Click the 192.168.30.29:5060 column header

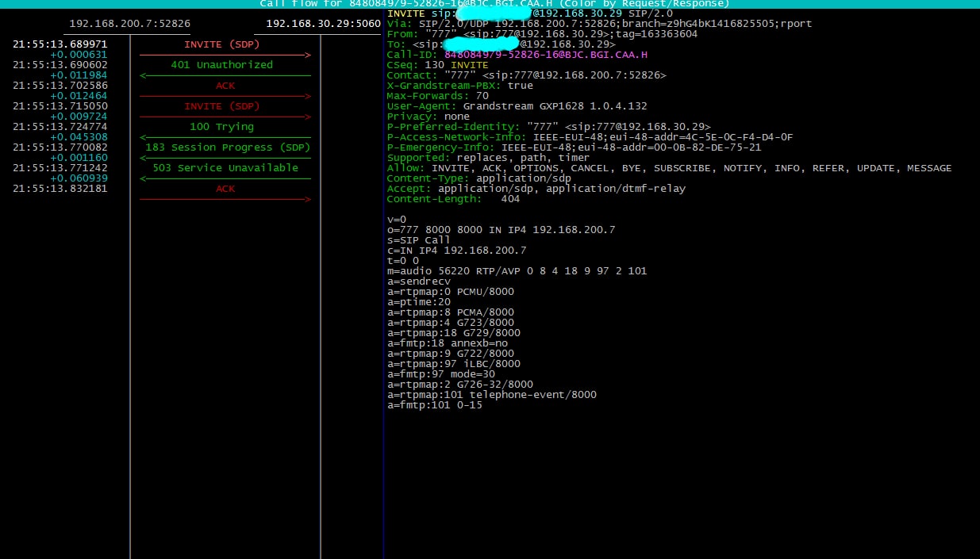point(324,24)
